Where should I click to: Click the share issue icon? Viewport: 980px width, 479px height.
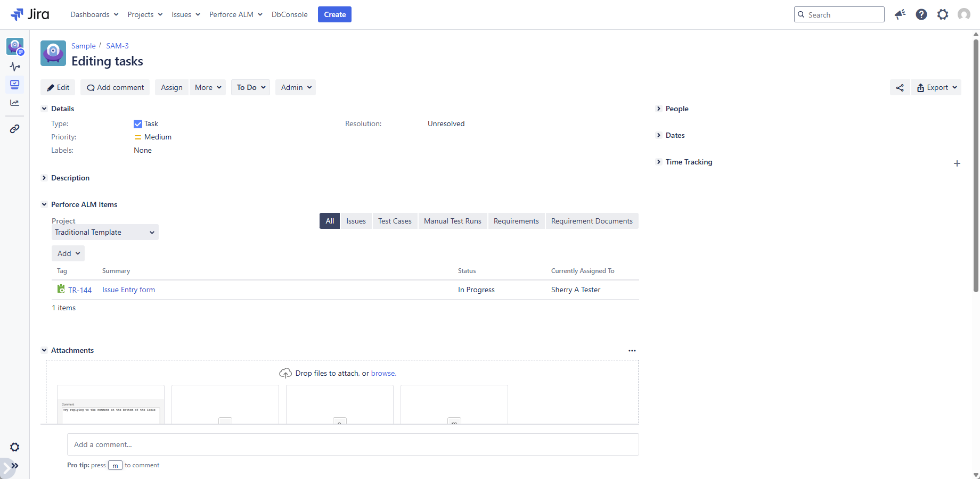[x=900, y=88]
